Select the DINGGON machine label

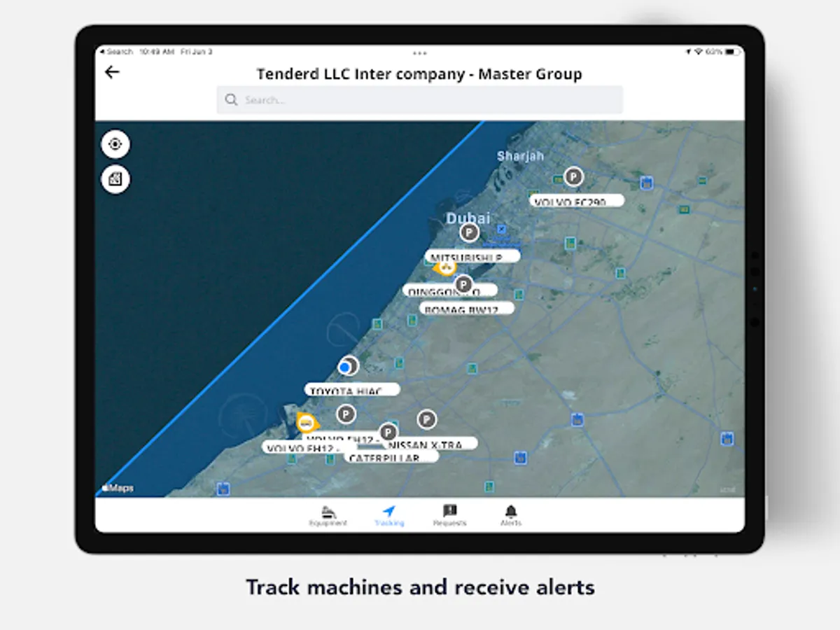pyautogui.click(x=450, y=290)
